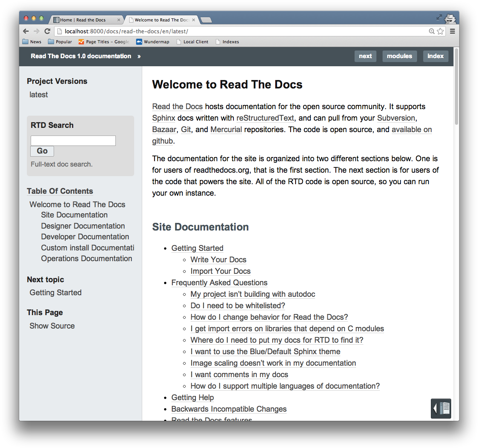Open the modules page
The image size is (478, 448).
click(x=399, y=56)
